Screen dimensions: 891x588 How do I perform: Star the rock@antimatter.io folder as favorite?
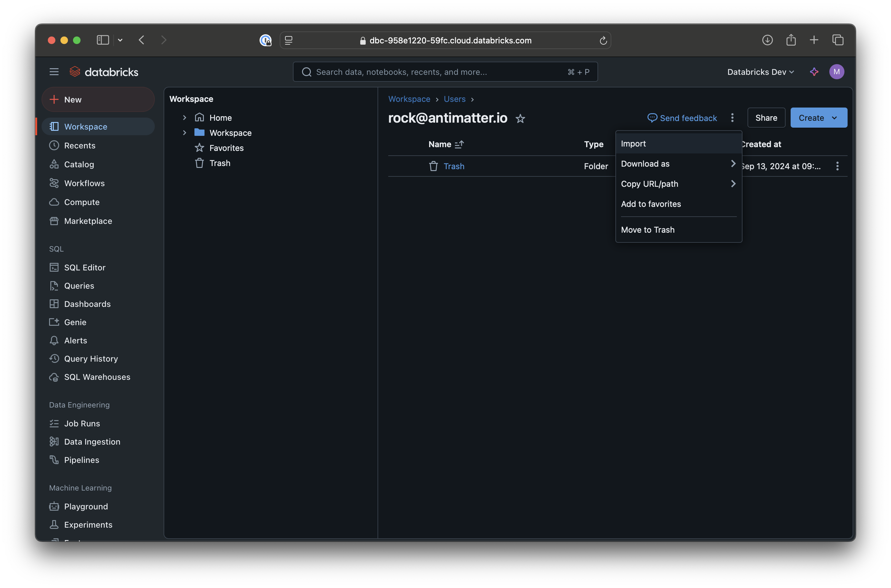[520, 119]
